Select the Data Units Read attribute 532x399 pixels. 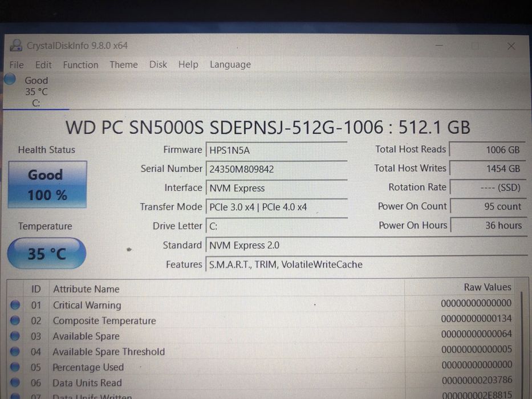pos(261,382)
